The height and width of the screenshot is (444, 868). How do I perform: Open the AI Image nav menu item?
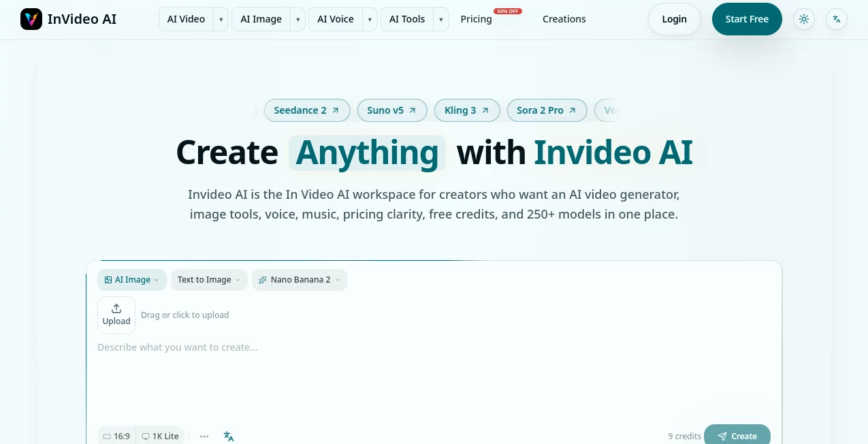coord(261,19)
